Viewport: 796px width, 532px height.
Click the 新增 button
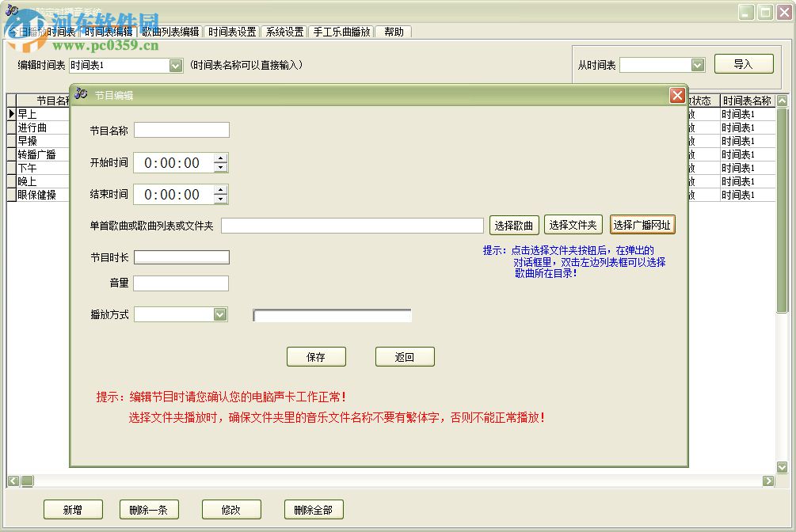click(x=73, y=510)
